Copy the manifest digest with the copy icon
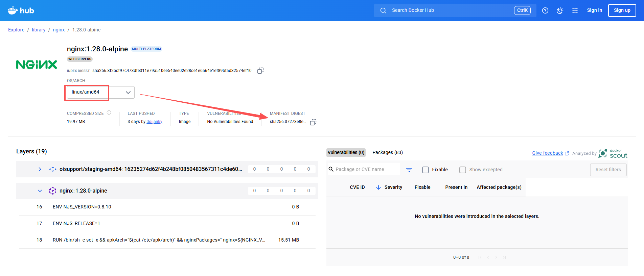Screen dimensions: 644x276 [313, 122]
